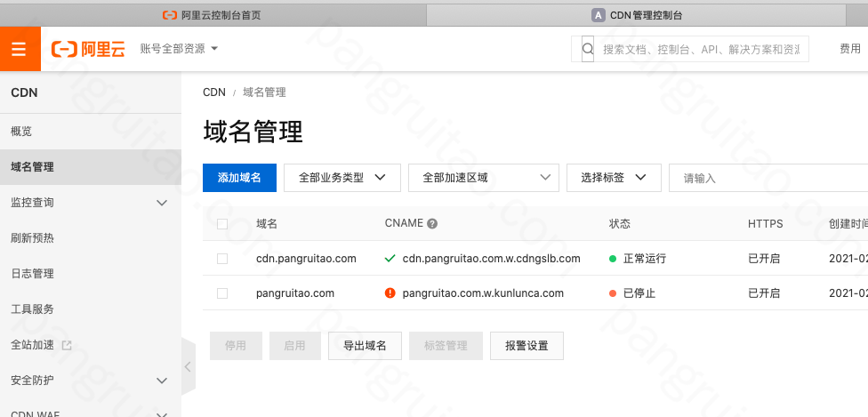
Task: Click the 添加域名 button
Action: (x=239, y=178)
